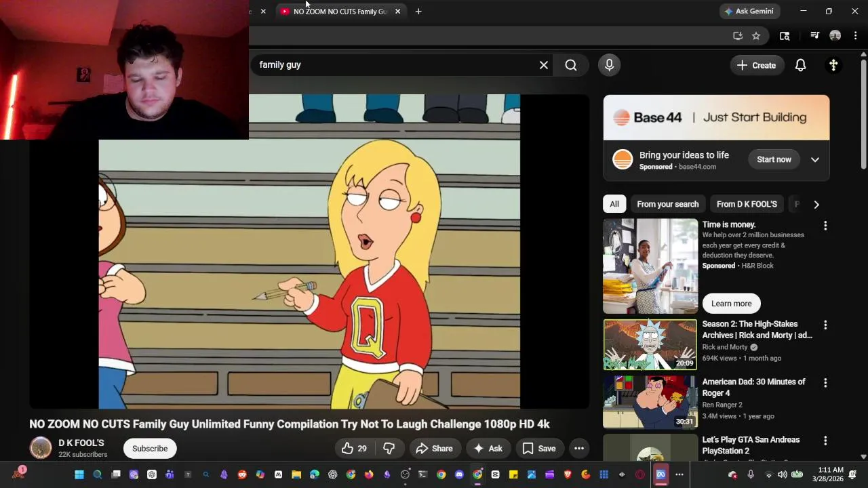Open Chrome three-dot menu

(855, 36)
